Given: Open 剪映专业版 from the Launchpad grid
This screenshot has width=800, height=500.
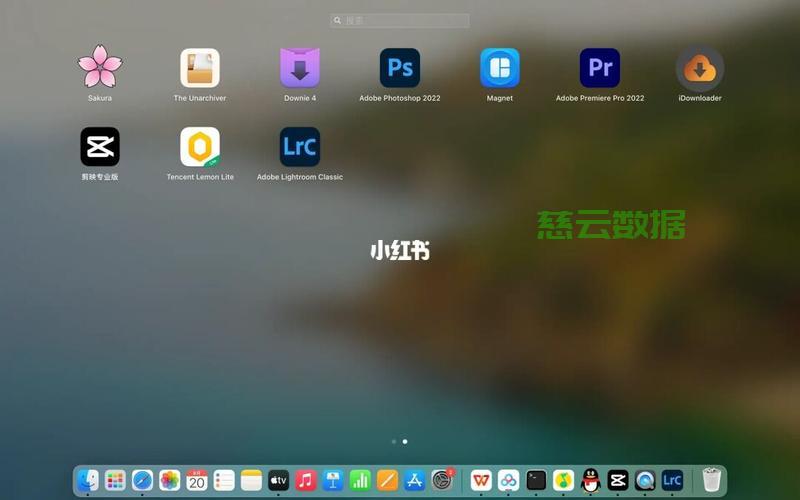Looking at the screenshot, I should click(x=100, y=147).
